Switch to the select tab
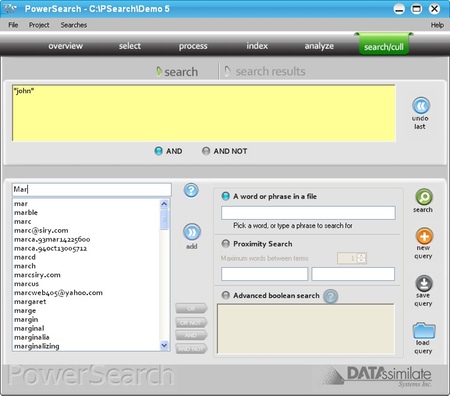Screen dimensions: 450x396 (130, 46)
